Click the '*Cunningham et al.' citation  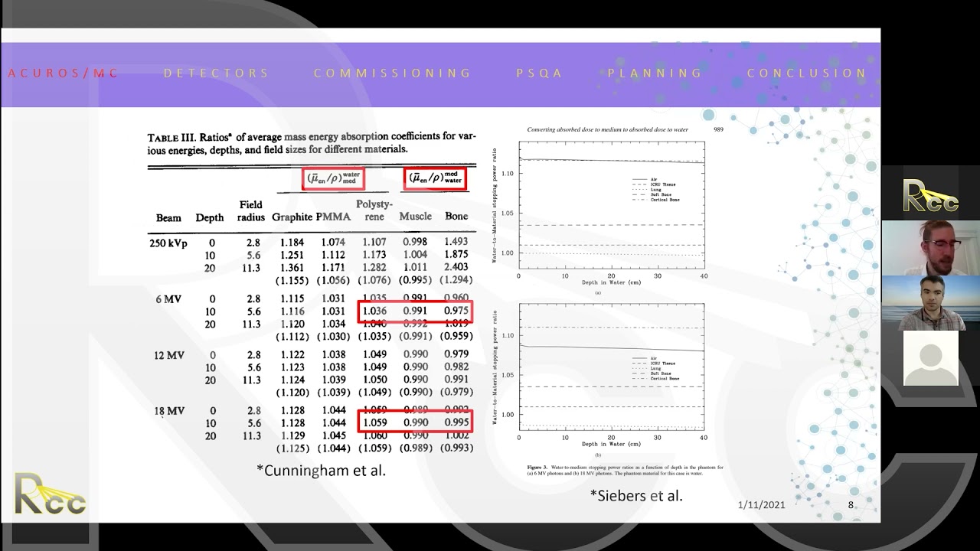click(322, 471)
